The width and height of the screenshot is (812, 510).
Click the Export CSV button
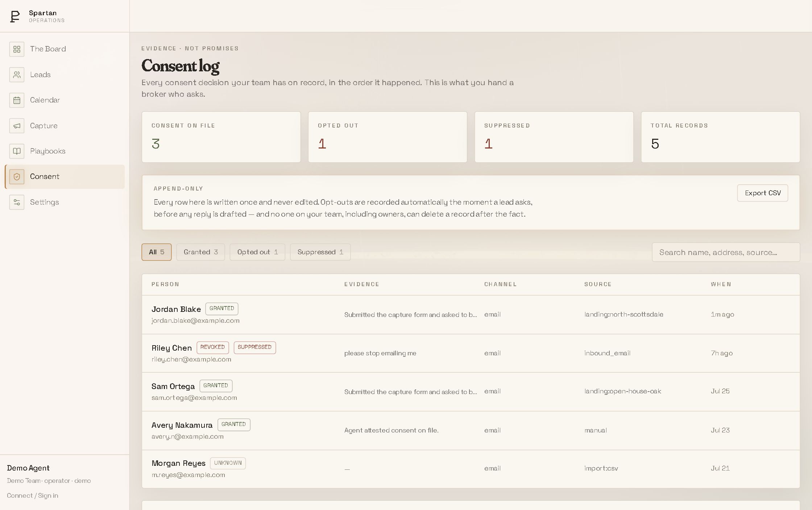762,193
